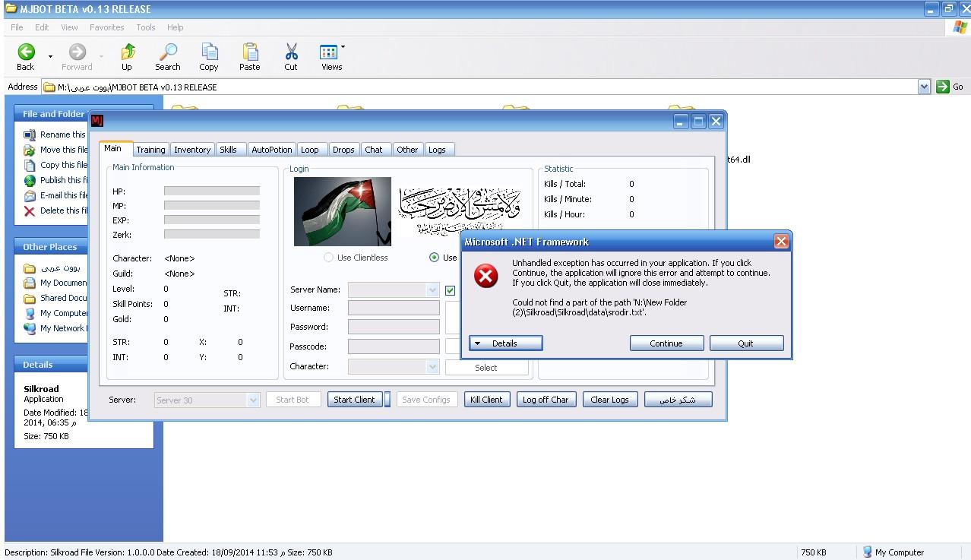Click the Cut scissors icon
This screenshot has height=560, width=971.
pyautogui.click(x=291, y=52)
